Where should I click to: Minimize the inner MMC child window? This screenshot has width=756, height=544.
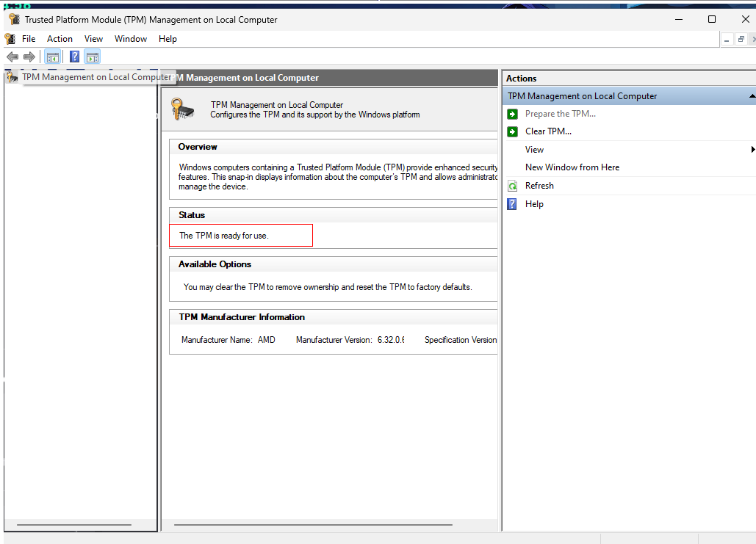(727, 39)
